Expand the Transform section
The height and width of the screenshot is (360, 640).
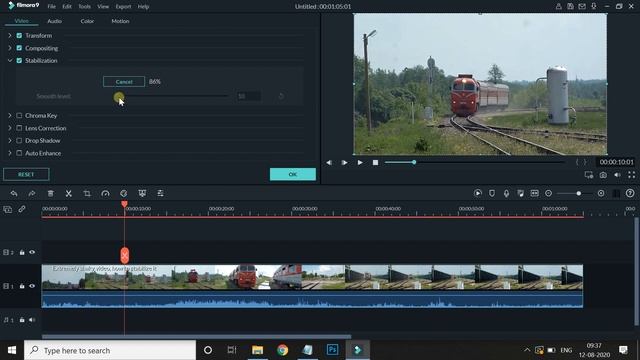click(10, 36)
